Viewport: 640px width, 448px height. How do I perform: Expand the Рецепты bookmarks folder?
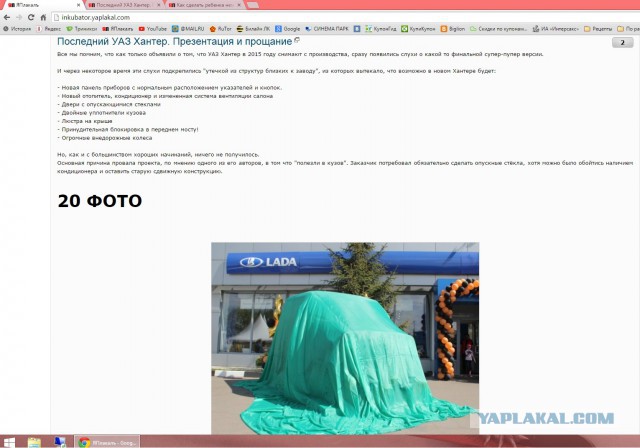tap(598, 29)
